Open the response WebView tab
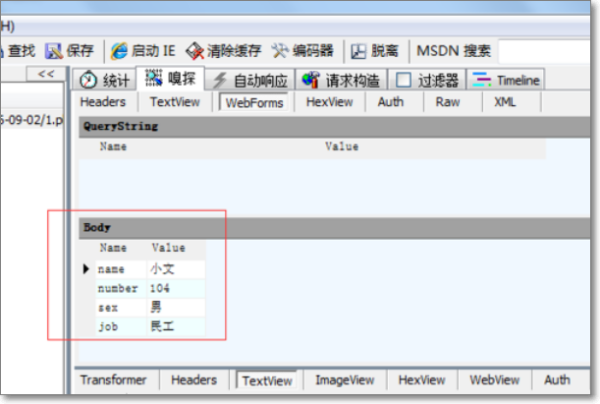 pos(495,380)
